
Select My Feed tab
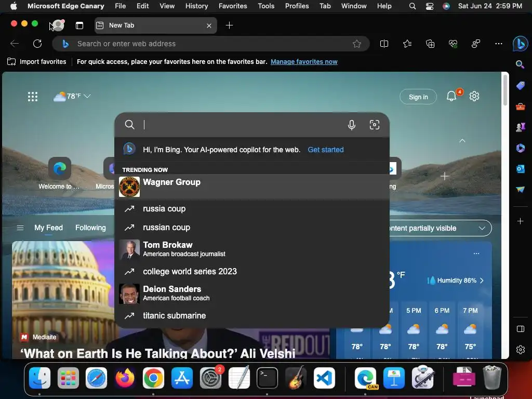(x=48, y=228)
